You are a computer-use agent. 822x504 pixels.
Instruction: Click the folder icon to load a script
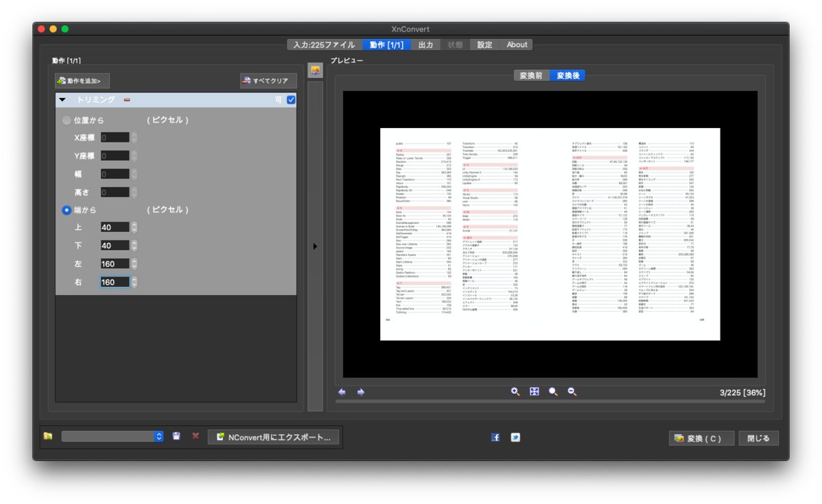coord(48,436)
